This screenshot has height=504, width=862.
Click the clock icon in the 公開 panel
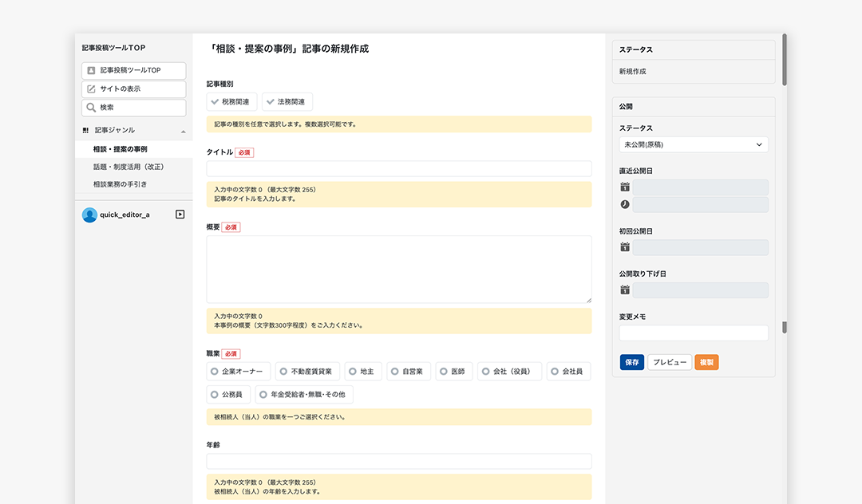(x=623, y=204)
